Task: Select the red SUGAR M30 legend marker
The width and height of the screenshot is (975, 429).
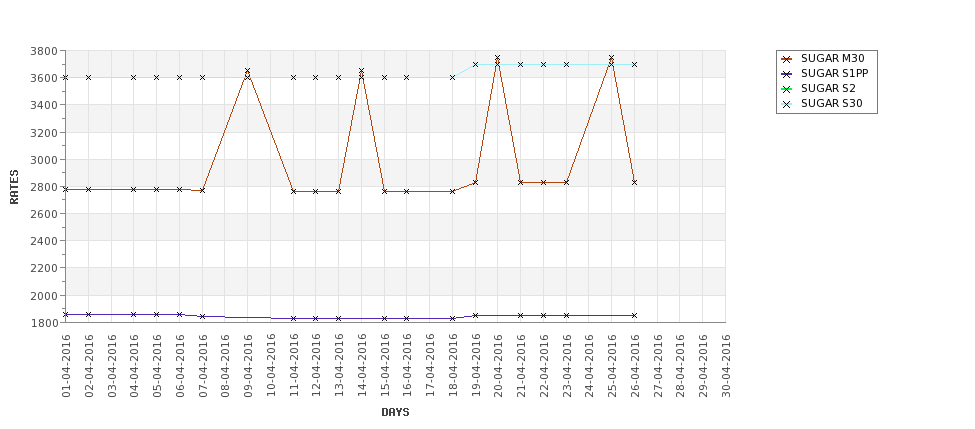Action: pyautogui.click(x=787, y=59)
